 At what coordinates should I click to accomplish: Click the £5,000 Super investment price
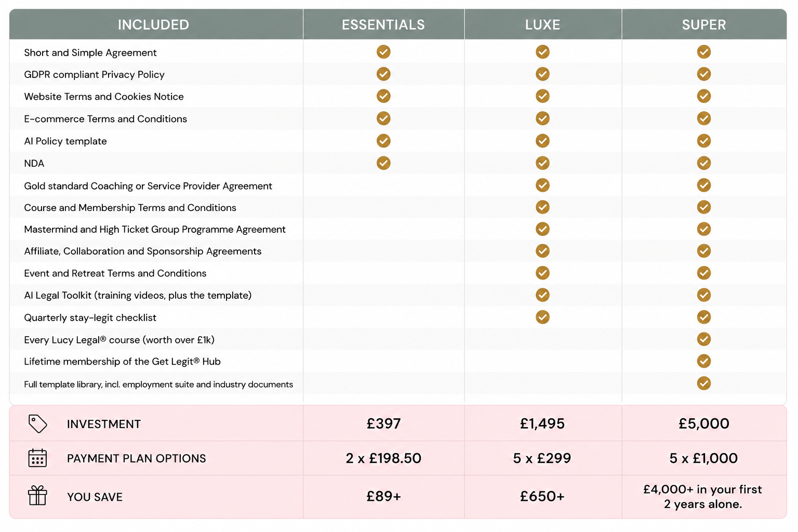(704, 423)
